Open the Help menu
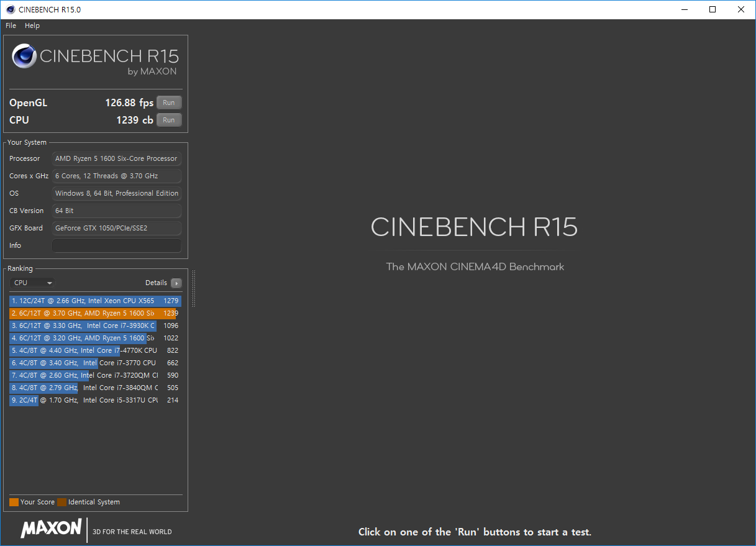Viewport: 756px width, 546px height. [32, 25]
